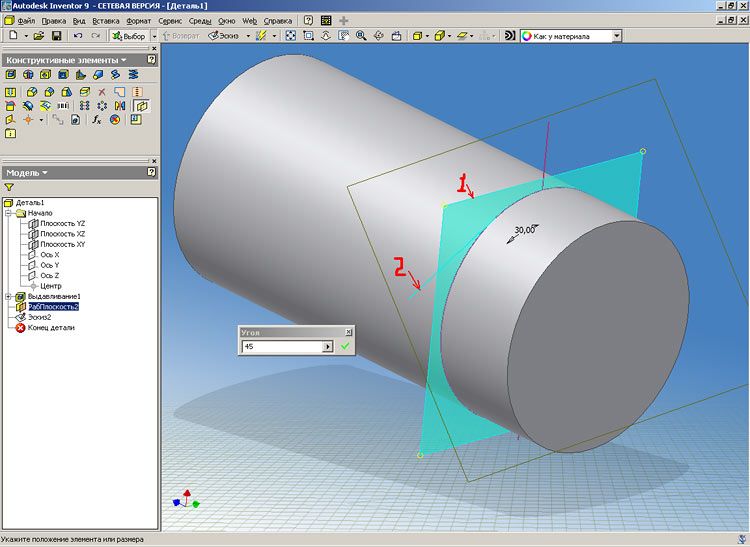750x547 pixels.
Task: Click the help icon in the menu bar
Action: [309, 21]
